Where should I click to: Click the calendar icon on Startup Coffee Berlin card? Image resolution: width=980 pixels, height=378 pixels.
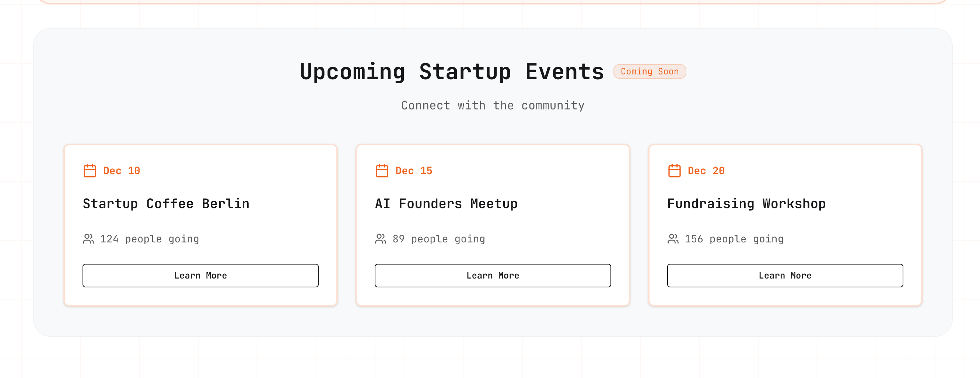click(90, 171)
